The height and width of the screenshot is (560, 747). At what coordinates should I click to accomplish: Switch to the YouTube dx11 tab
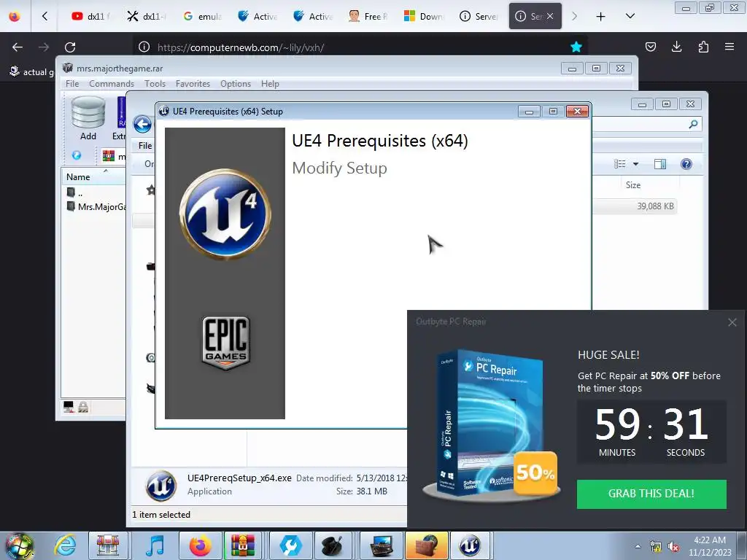click(90, 16)
